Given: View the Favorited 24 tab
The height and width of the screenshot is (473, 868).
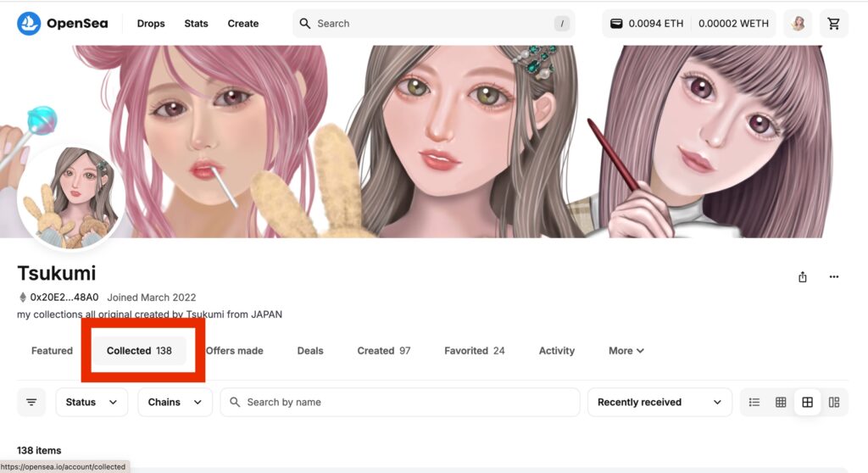Looking at the screenshot, I should [475, 351].
